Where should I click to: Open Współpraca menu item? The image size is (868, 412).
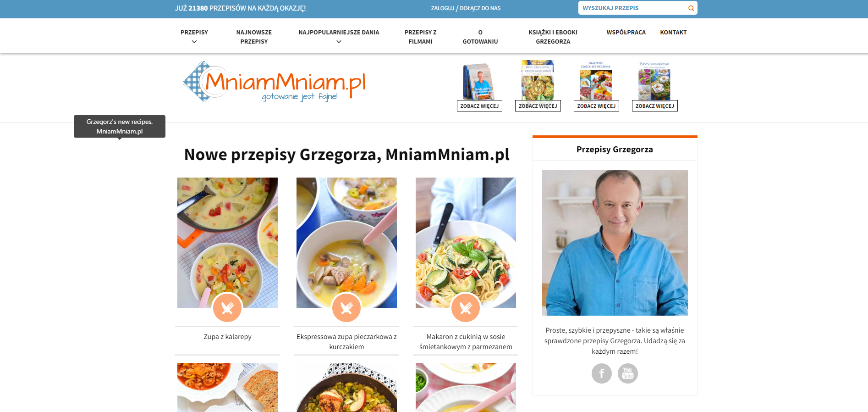(x=626, y=32)
